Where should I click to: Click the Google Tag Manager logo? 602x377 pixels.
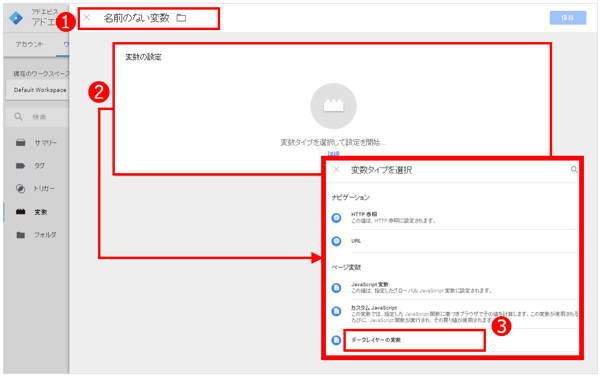[16, 18]
